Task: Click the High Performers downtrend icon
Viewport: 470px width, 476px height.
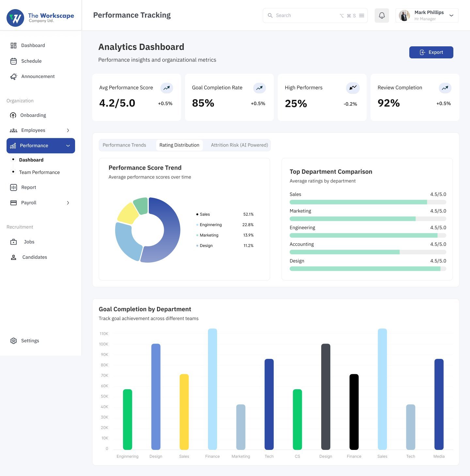Action: click(352, 88)
